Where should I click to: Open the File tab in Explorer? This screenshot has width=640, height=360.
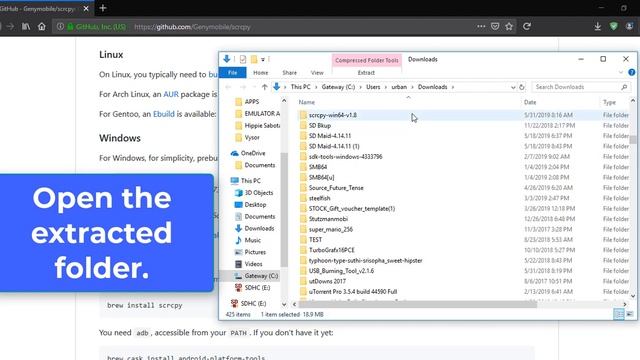(x=233, y=73)
